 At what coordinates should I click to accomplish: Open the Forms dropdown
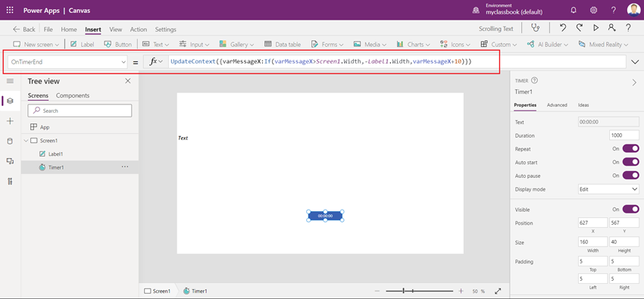click(327, 45)
